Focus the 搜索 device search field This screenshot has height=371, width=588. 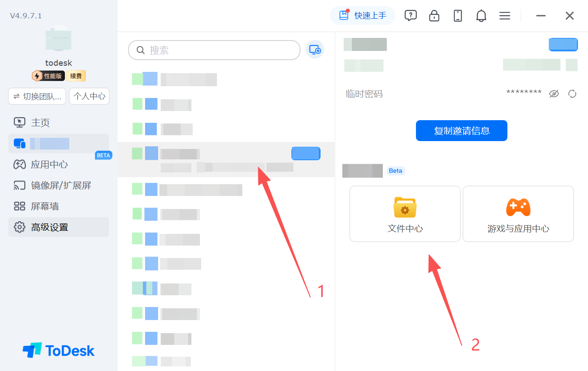214,50
